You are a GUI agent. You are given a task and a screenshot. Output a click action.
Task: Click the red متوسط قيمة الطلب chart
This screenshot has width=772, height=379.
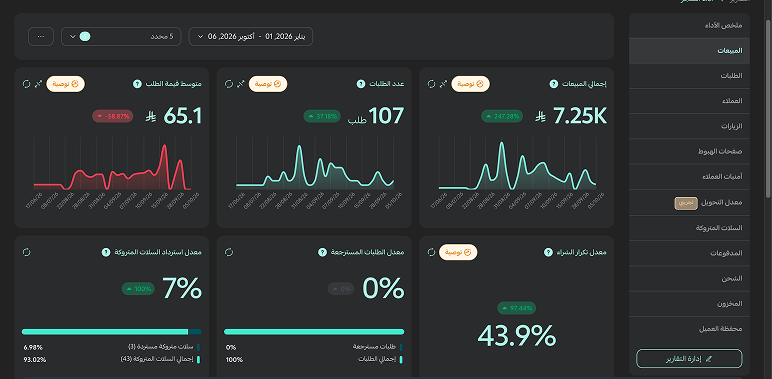[x=112, y=165]
